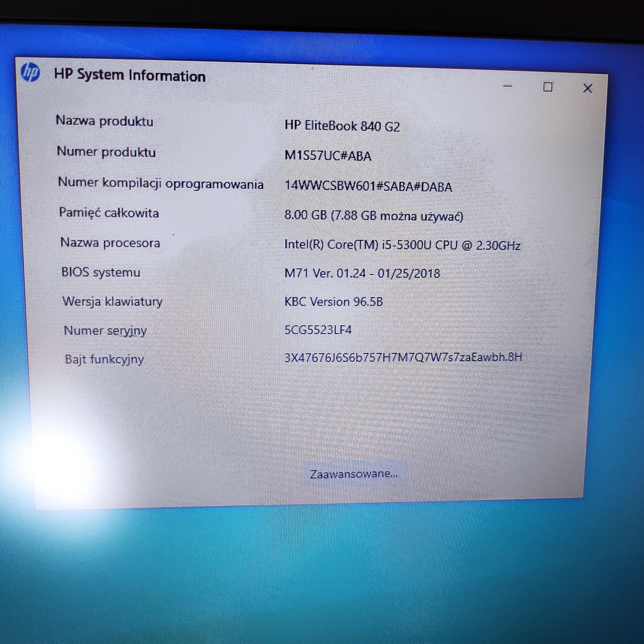Select the 'Nazwa procesora' label
Screen dimensions: 644x644
click(110, 243)
